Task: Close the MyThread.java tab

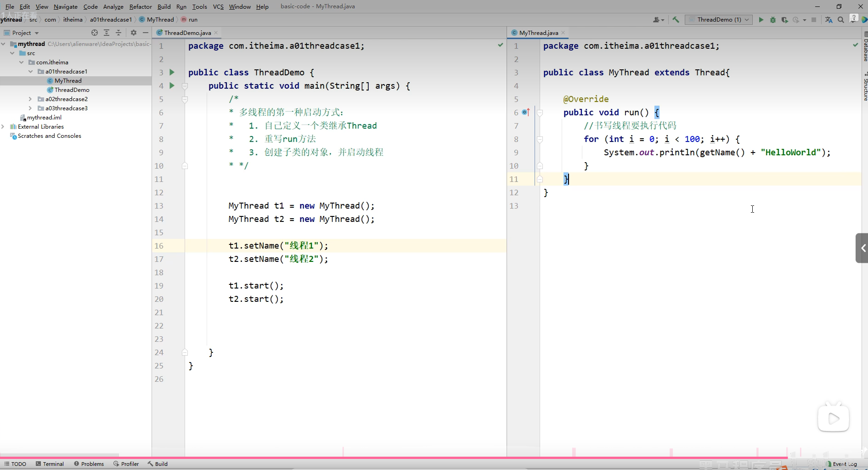Action: (x=563, y=33)
